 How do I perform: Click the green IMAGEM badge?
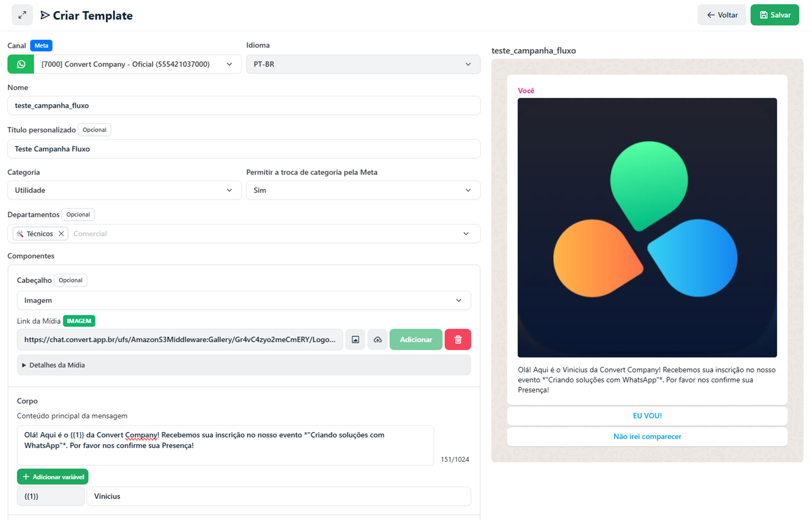point(79,321)
